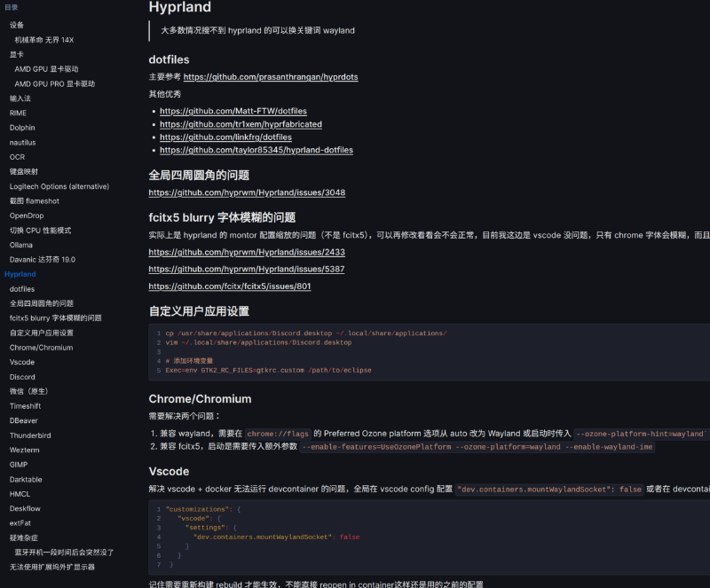Select the dotfiles entry in the table of contents
Viewport: 710px width, 588px height.
click(x=22, y=289)
